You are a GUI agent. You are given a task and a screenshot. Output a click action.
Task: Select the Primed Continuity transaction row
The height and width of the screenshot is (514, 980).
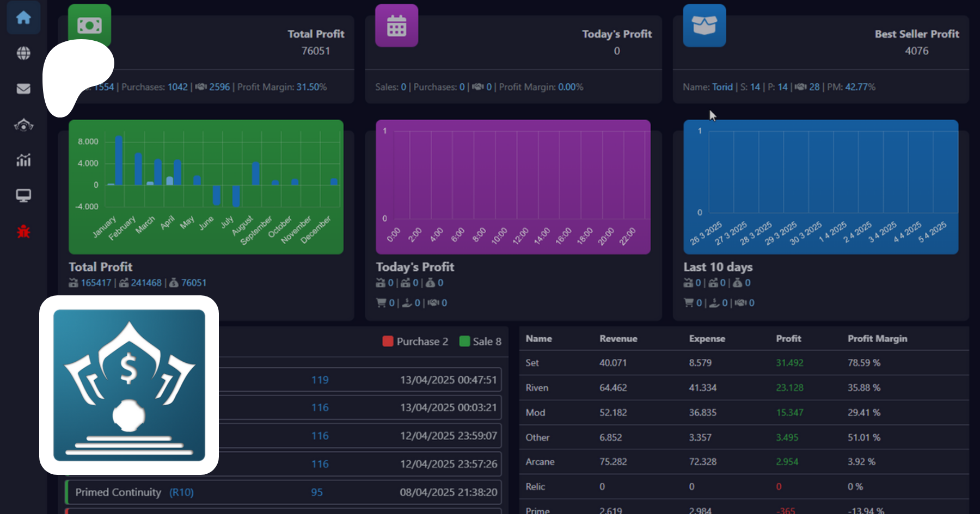pyautogui.click(x=283, y=492)
